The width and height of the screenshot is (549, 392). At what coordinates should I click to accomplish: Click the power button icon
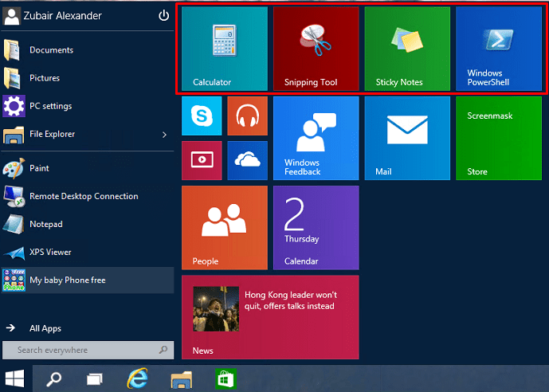tap(163, 15)
